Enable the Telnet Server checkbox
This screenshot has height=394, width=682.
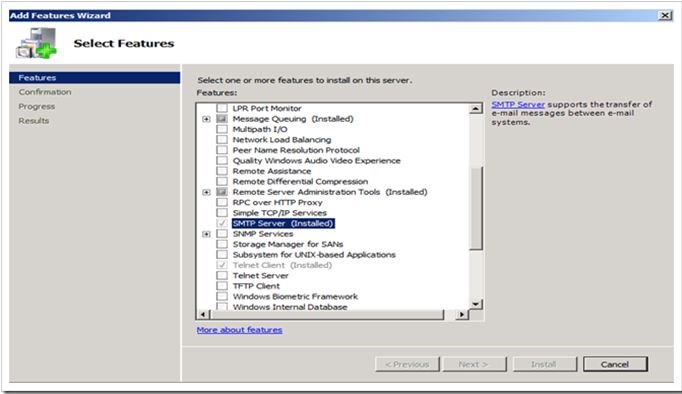(222, 275)
